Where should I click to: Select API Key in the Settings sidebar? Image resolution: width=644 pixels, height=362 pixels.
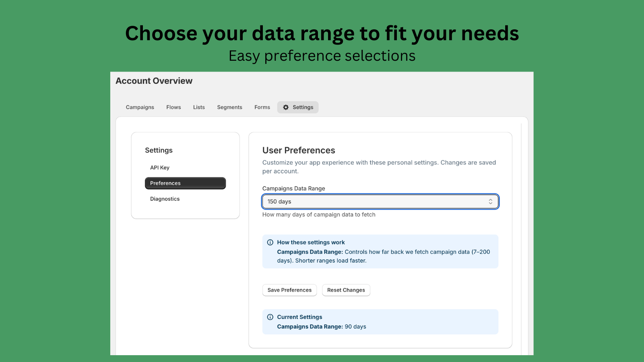click(159, 167)
